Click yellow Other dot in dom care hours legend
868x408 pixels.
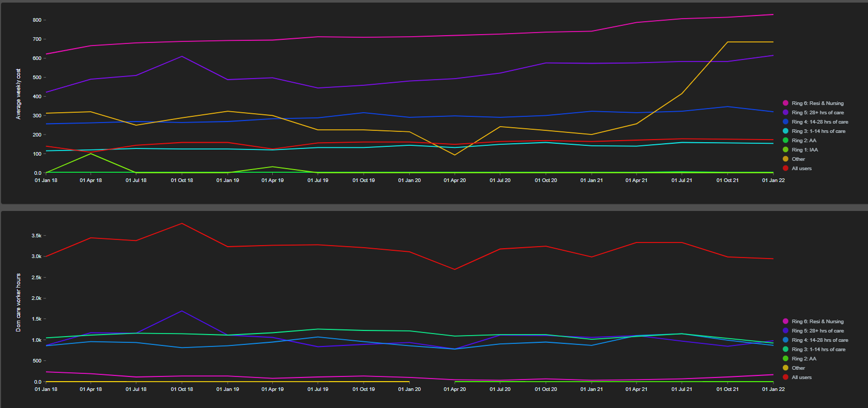coord(785,368)
